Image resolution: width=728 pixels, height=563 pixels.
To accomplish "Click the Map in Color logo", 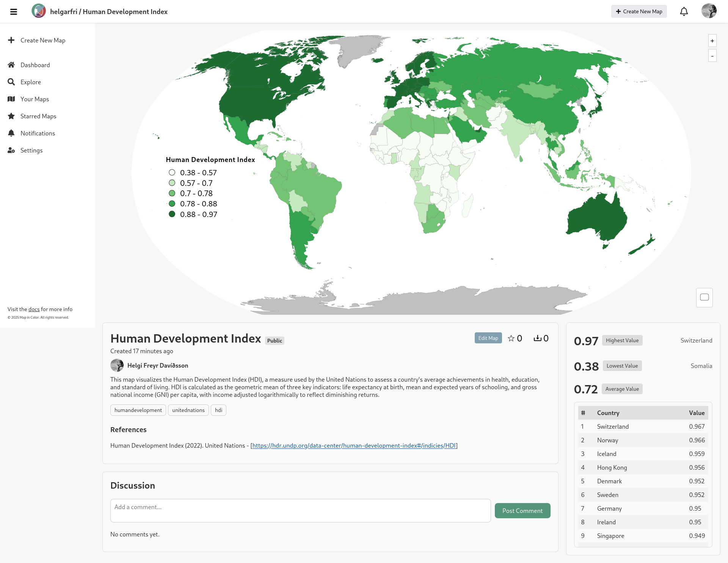I will 39,11.
